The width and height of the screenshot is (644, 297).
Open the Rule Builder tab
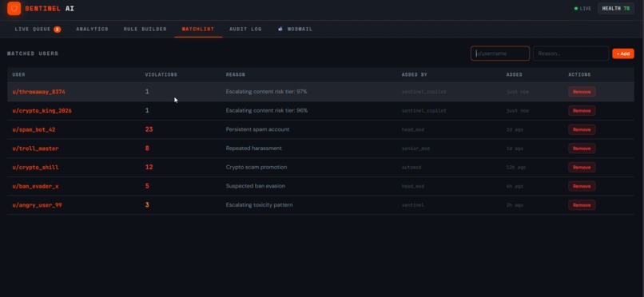pyautogui.click(x=145, y=29)
